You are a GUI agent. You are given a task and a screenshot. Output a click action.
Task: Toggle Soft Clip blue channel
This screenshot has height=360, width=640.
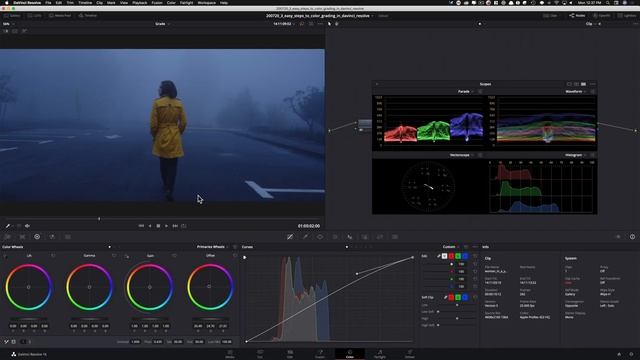(x=465, y=297)
